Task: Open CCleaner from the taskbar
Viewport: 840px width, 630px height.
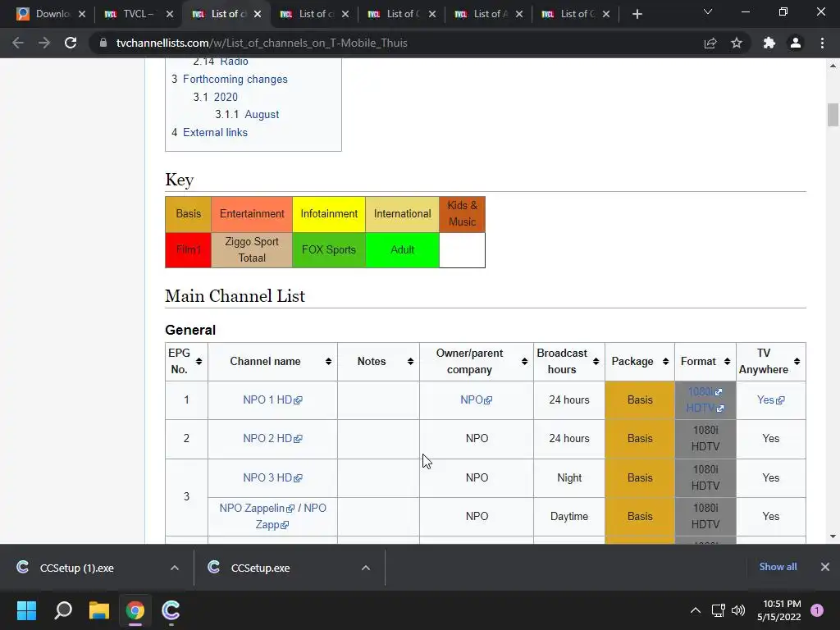Action: point(171,610)
